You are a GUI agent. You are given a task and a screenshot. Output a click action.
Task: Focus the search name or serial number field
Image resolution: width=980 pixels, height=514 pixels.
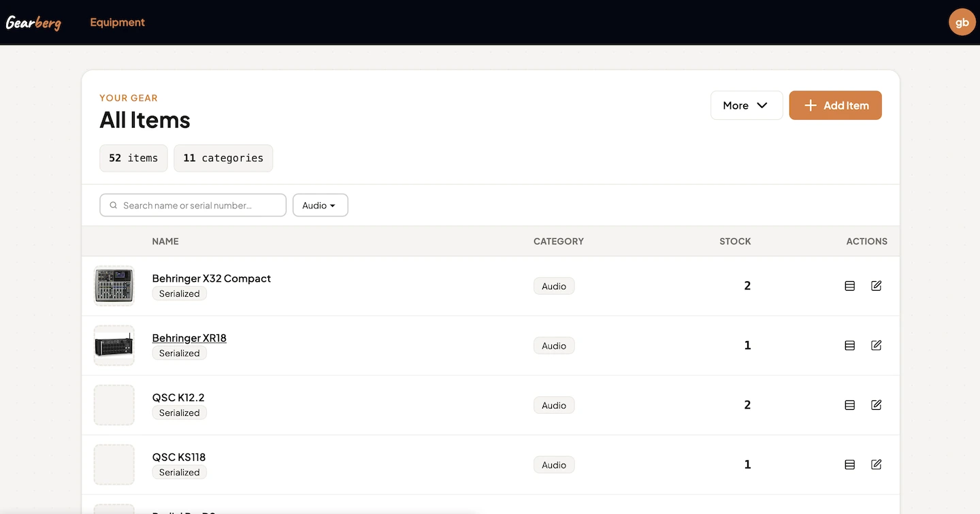[193, 206]
